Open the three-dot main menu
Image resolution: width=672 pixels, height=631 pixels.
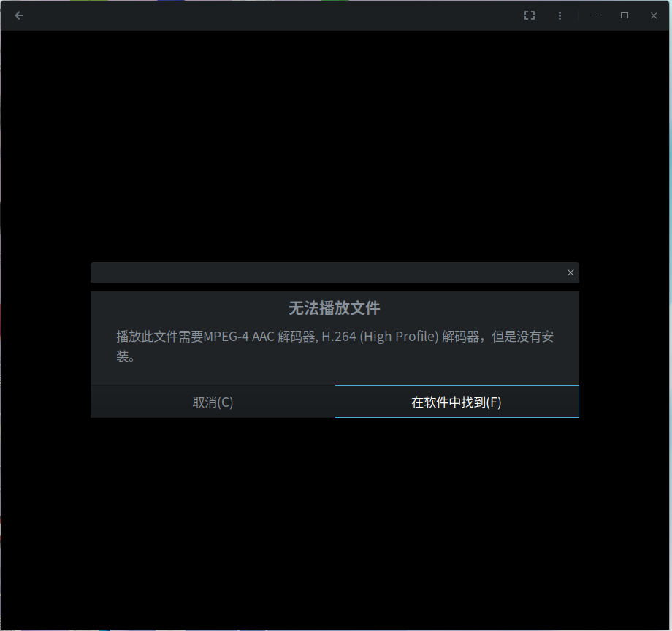[560, 15]
